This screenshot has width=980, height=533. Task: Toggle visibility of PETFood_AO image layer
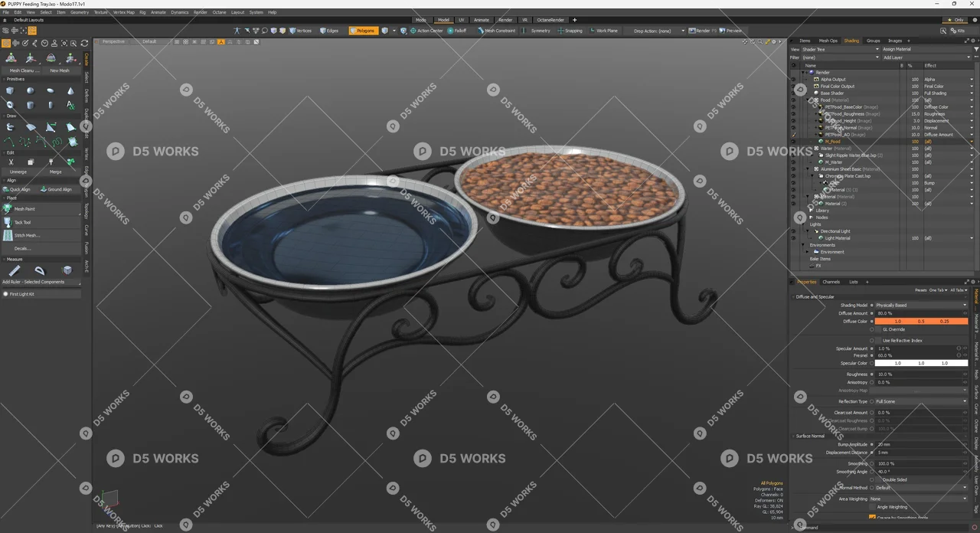point(793,135)
